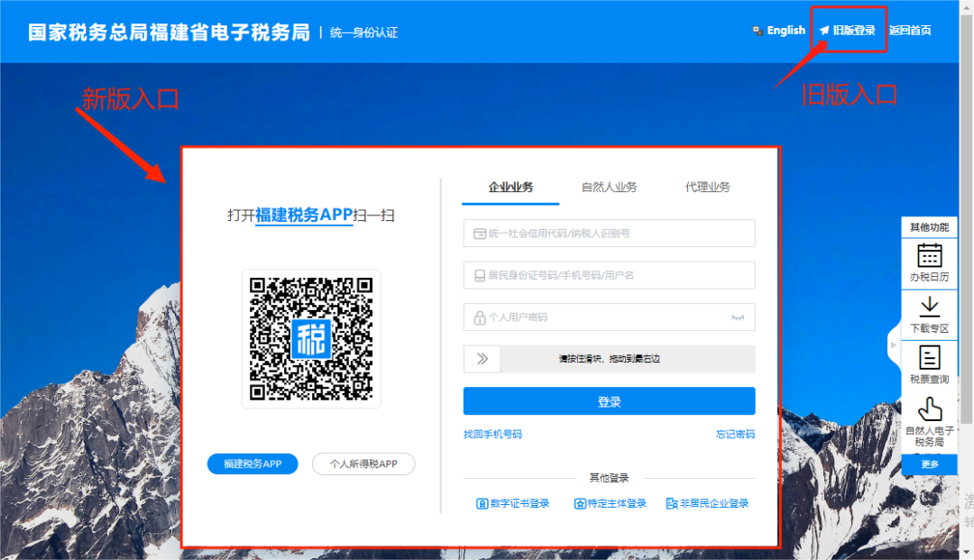This screenshot has width=974, height=560.
Task: Focus the 个人用户密码 input field
Action: point(610,317)
